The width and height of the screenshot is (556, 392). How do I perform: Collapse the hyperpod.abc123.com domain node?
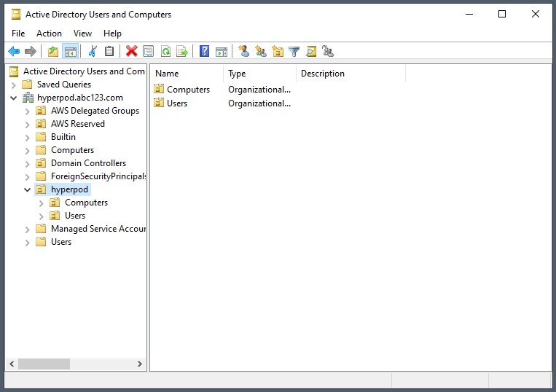coord(13,98)
